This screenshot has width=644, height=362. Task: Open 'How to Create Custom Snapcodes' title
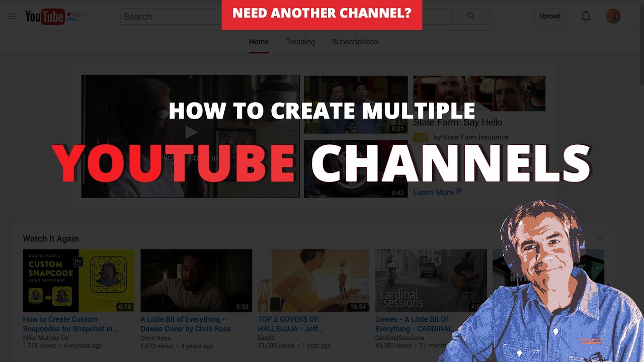coord(70,324)
